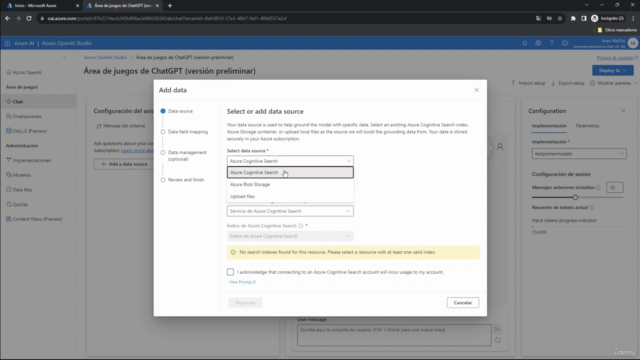This screenshot has height=360, width=640.
Task: Click the user profile icon in chat panel
Action: point(500,147)
